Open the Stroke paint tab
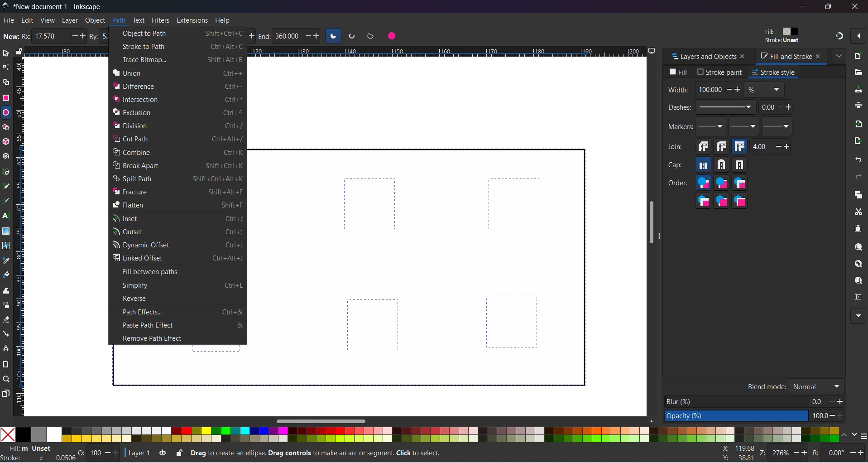The image size is (868, 463). tap(720, 72)
